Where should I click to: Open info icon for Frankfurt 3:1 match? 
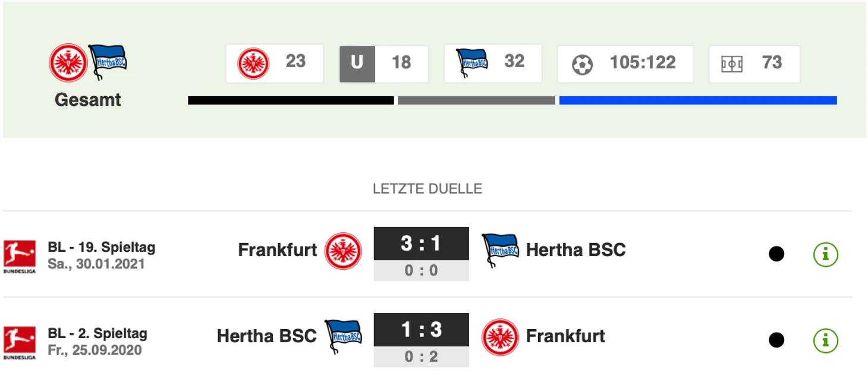click(825, 254)
